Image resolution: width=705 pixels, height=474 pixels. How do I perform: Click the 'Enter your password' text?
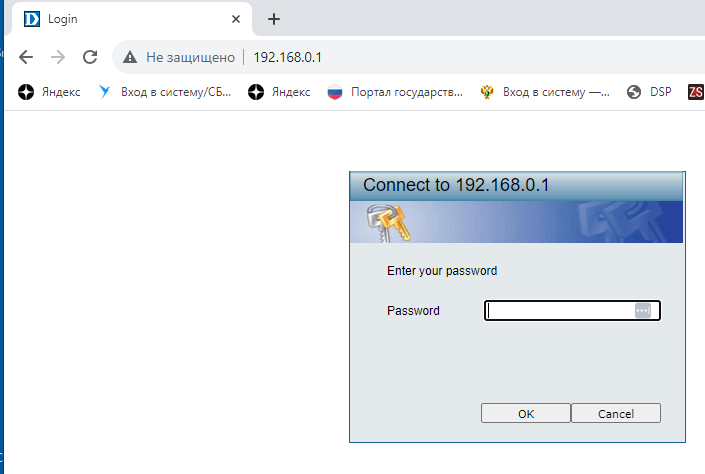[x=442, y=271]
